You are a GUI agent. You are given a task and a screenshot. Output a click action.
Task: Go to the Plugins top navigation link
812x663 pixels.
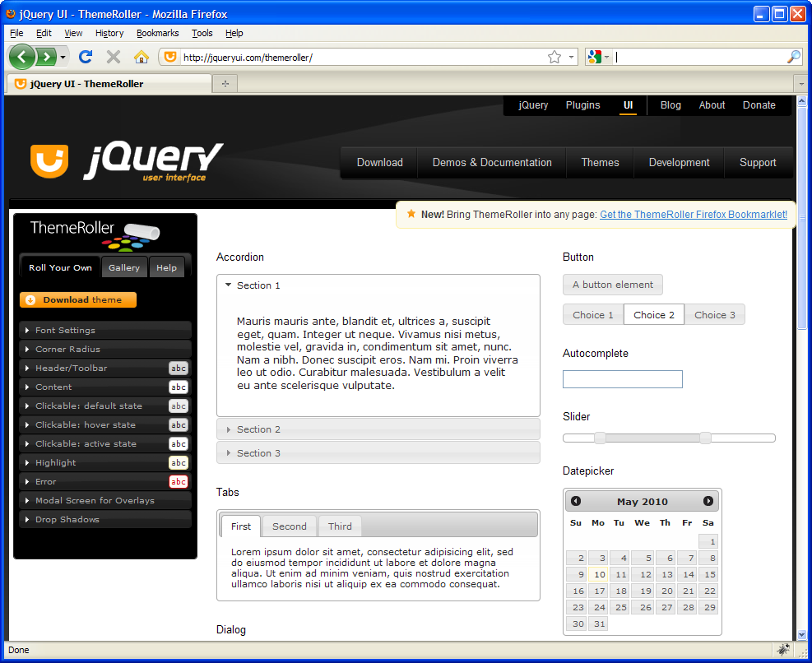tap(582, 105)
